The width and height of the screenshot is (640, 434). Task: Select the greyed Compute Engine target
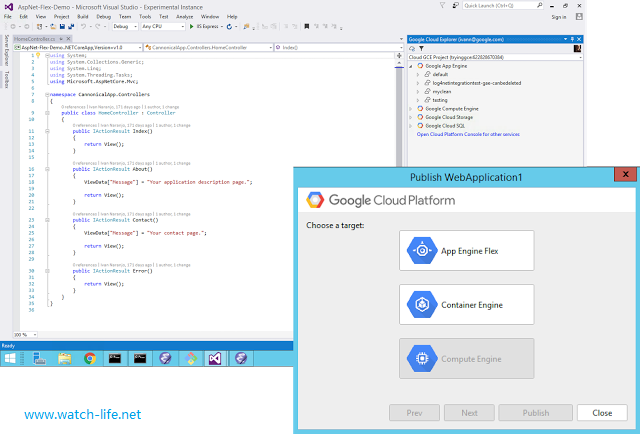pos(467,358)
